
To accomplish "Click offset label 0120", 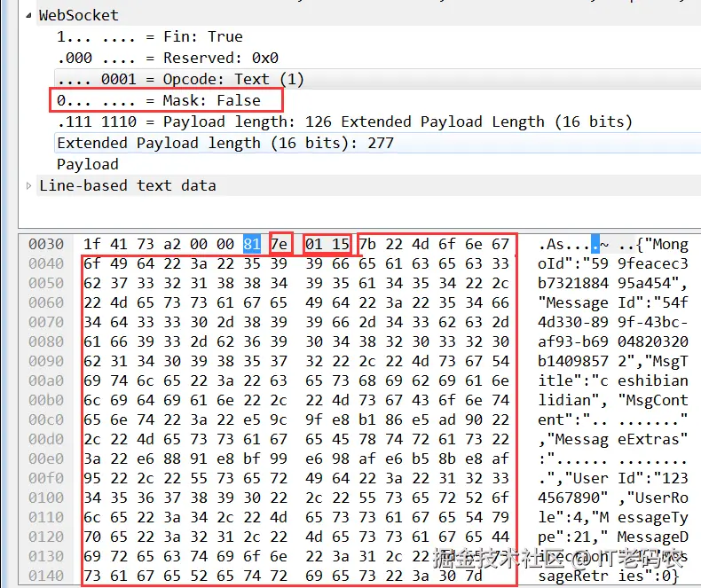I will click(46, 537).
